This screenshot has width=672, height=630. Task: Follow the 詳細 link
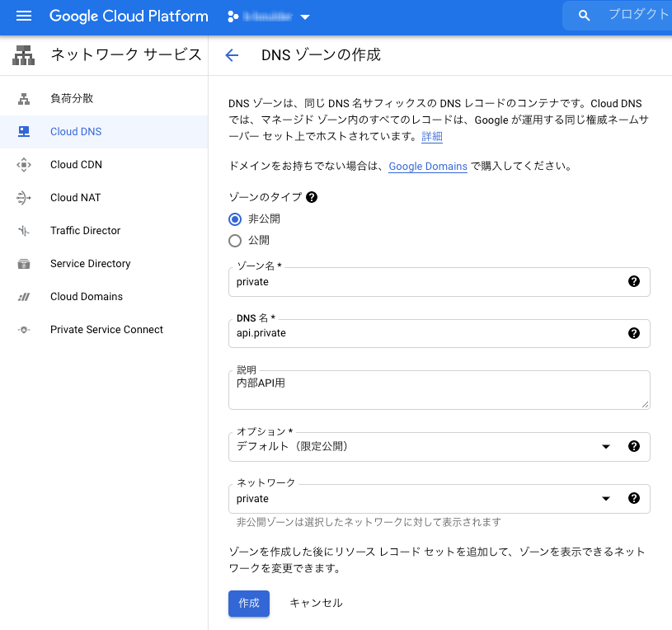pyautogui.click(x=432, y=136)
